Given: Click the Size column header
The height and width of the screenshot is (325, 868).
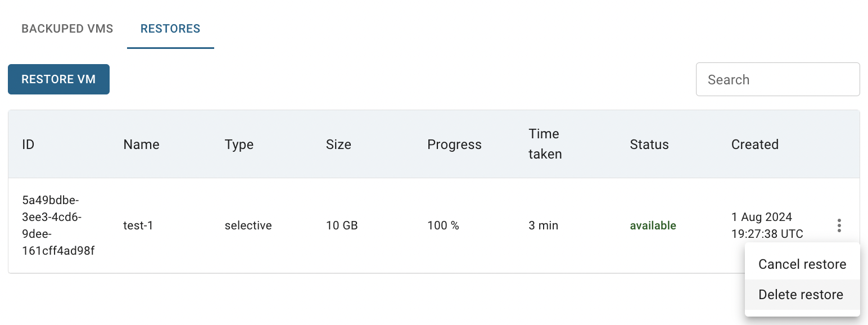Looking at the screenshot, I should coord(338,145).
